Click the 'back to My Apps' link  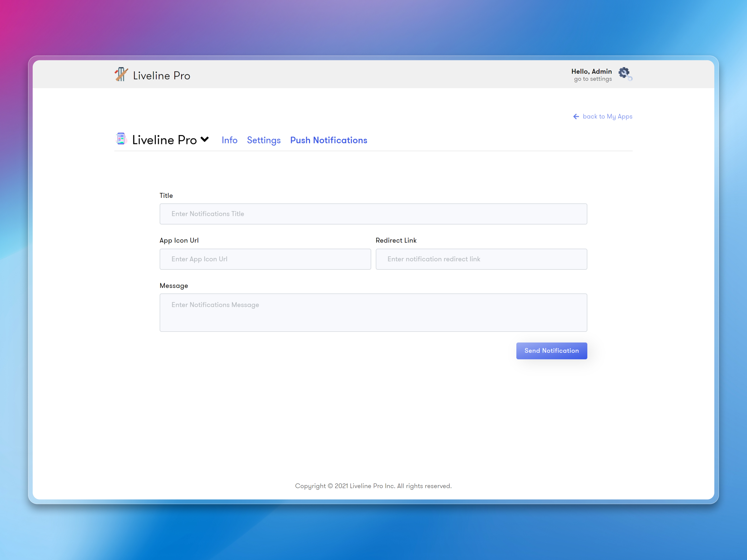tap(607, 116)
